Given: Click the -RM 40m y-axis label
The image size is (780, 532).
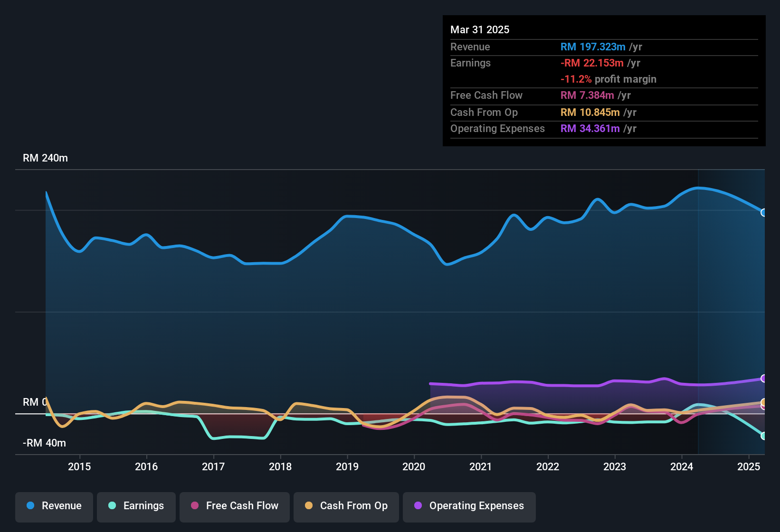Looking at the screenshot, I should click(x=44, y=443).
